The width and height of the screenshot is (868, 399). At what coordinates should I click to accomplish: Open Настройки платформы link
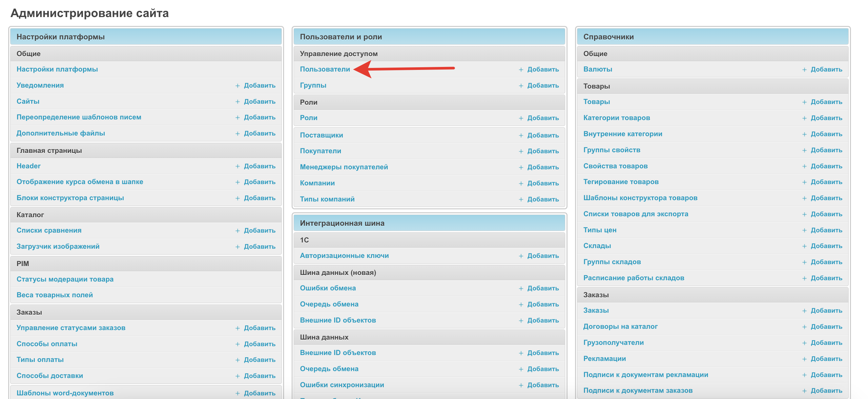click(x=57, y=69)
